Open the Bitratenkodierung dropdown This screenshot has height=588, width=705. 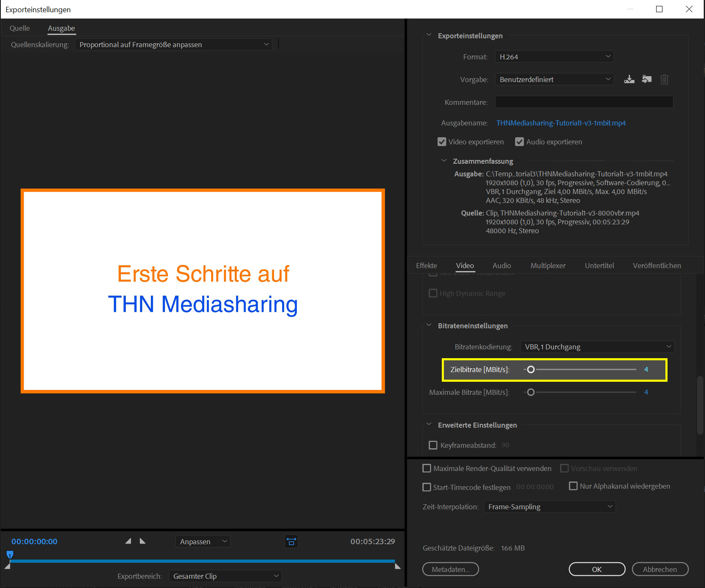(x=597, y=347)
